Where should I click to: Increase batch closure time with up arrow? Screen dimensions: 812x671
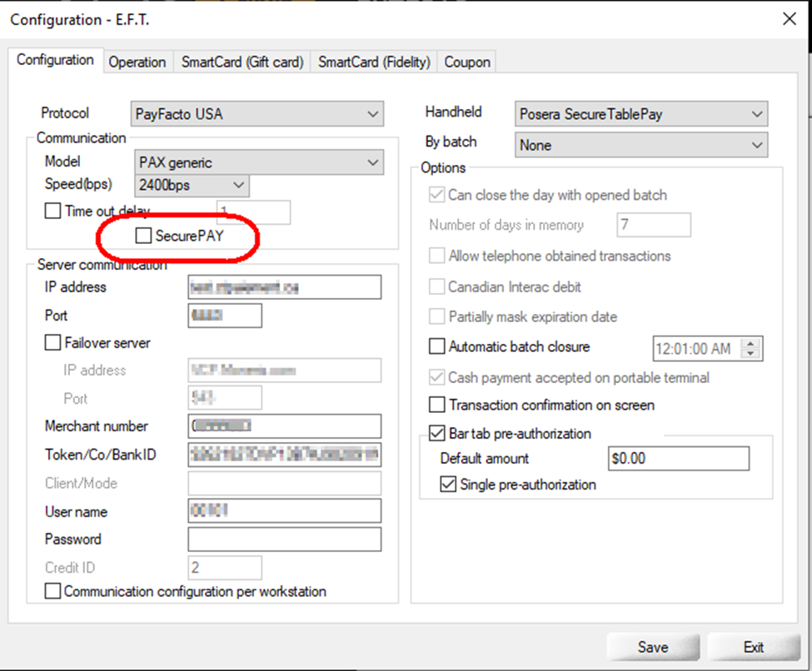(x=751, y=343)
